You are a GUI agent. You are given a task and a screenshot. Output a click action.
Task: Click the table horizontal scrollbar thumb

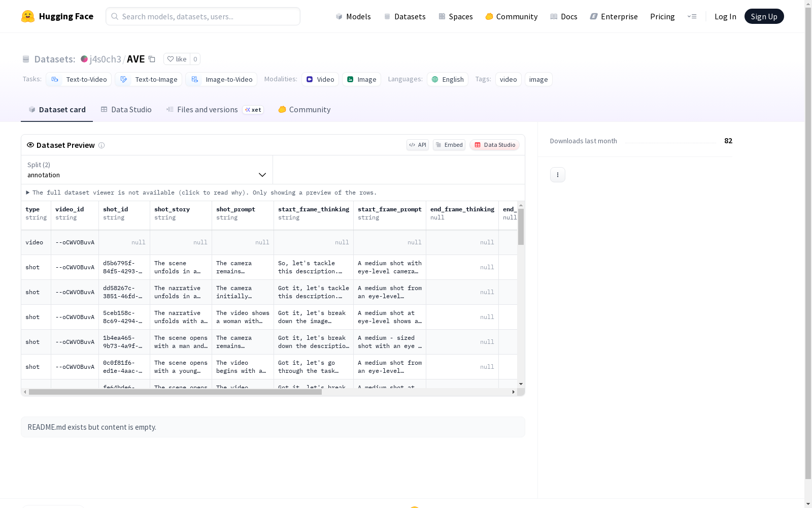point(175,392)
